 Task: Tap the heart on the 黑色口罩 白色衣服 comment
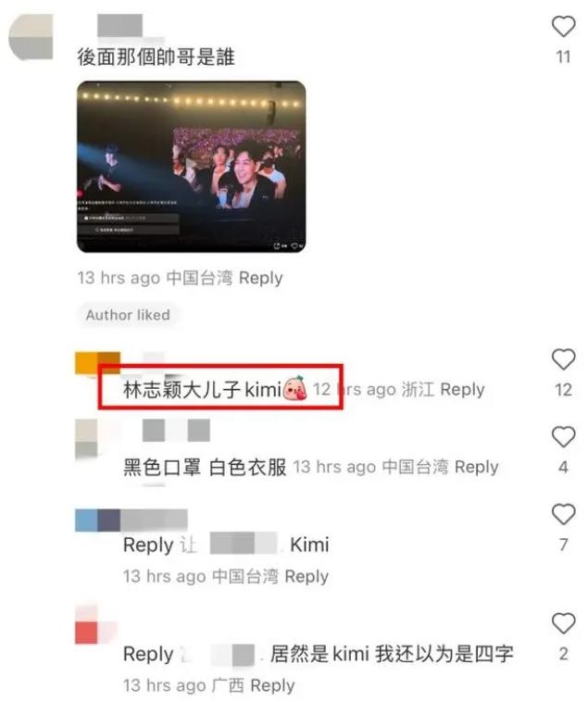(x=563, y=437)
